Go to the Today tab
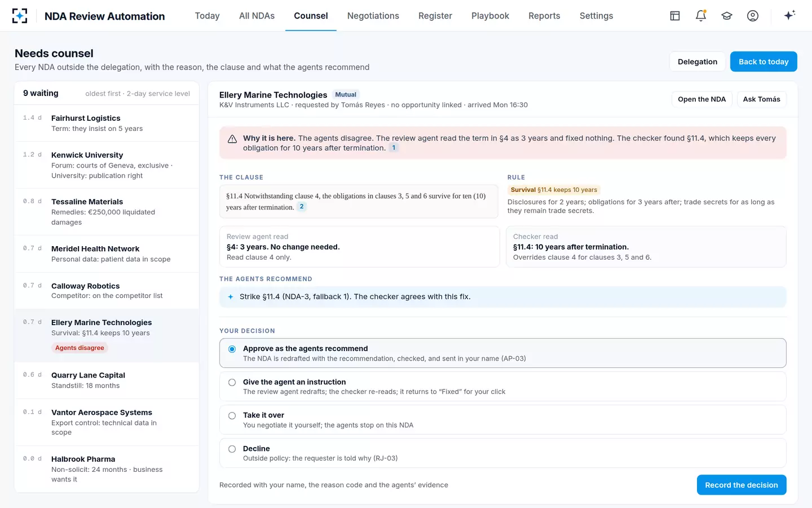The image size is (812, 508). 207,16
